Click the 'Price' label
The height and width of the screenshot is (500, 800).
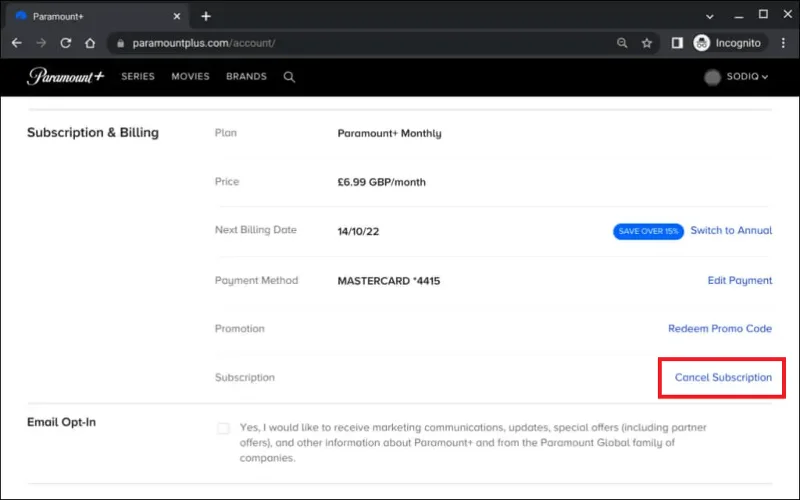(227, 182)
